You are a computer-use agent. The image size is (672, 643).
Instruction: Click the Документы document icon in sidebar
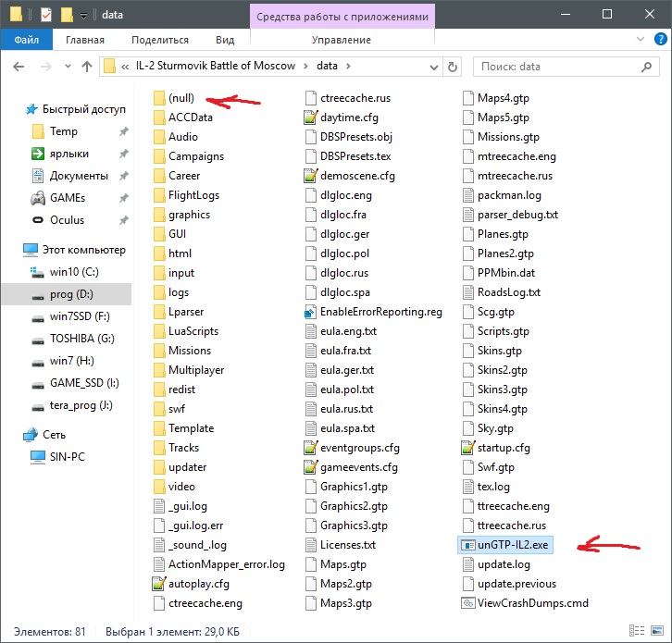pyautogui.click(x=38, y=176)
